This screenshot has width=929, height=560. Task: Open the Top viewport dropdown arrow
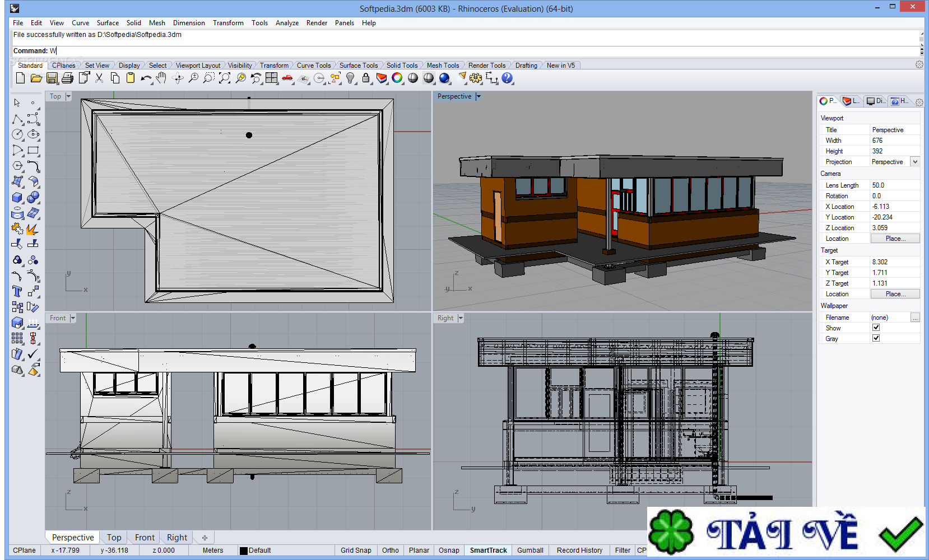(68, 96)
